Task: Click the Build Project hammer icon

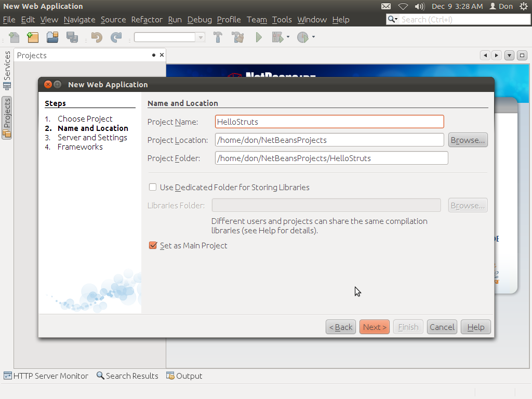Action: point(218,37)
